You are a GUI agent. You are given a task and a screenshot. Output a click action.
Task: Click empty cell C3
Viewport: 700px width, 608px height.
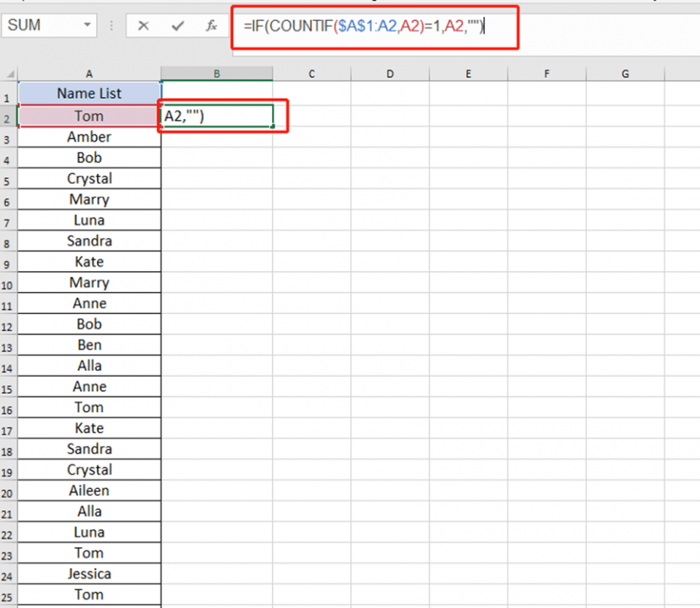[x=312, y=137]
